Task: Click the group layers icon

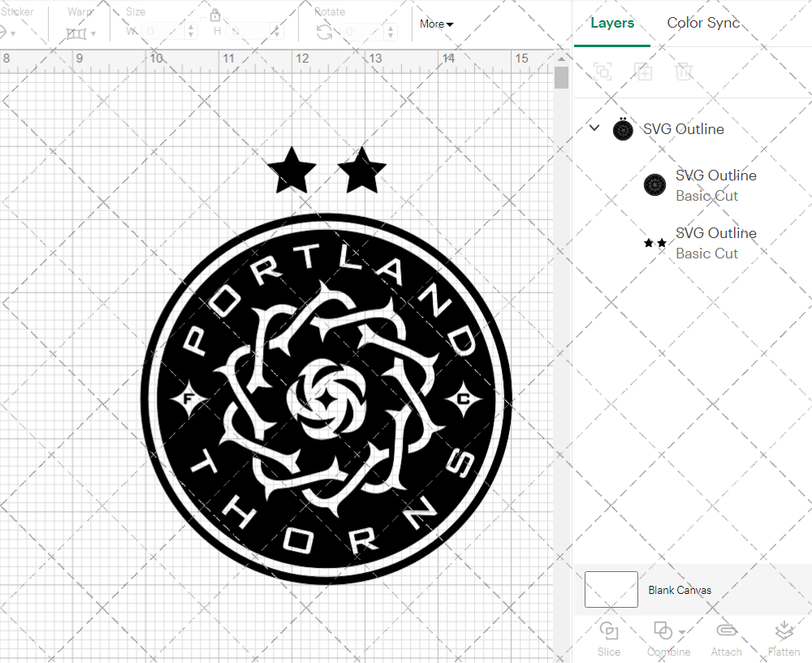Action: pyautogui.click(x=603, y=71)
